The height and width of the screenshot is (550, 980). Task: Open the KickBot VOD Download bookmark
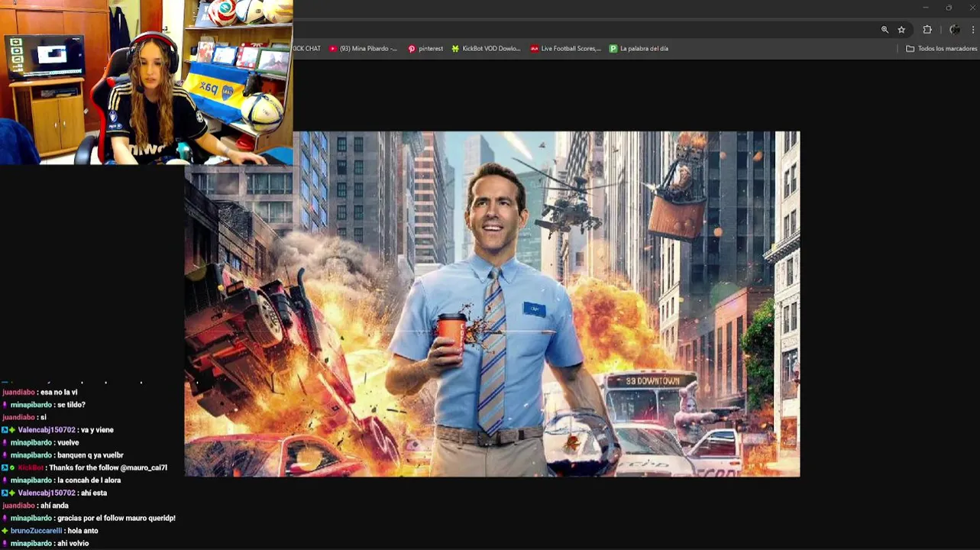click(486, 48)
